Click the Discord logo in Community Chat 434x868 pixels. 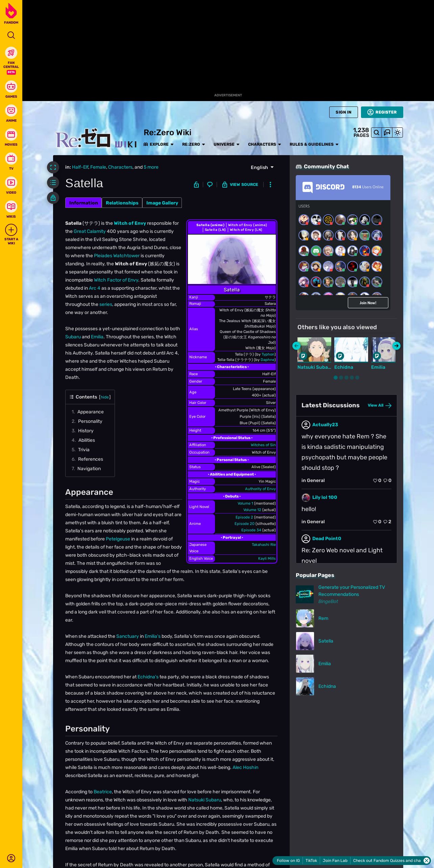pos(323,187)
